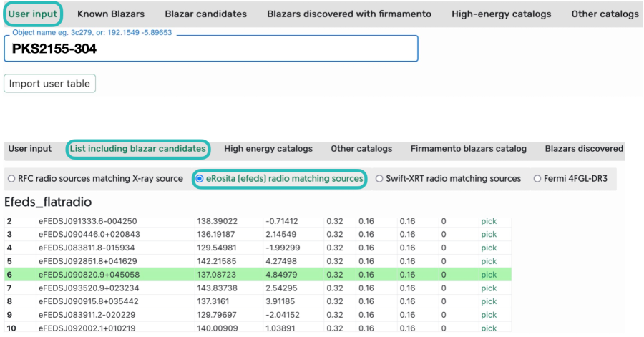Pick source eFEDSJ090446.0+020843
644x337 pixels.
coord(489,235)
